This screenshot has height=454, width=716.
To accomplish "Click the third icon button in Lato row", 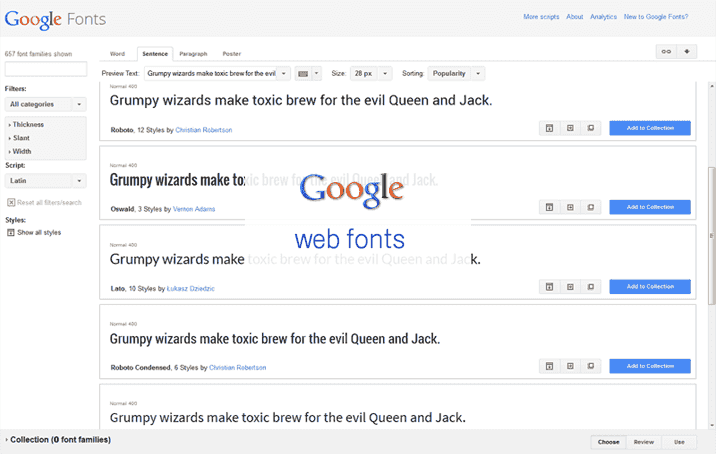I will coord(590,287).
